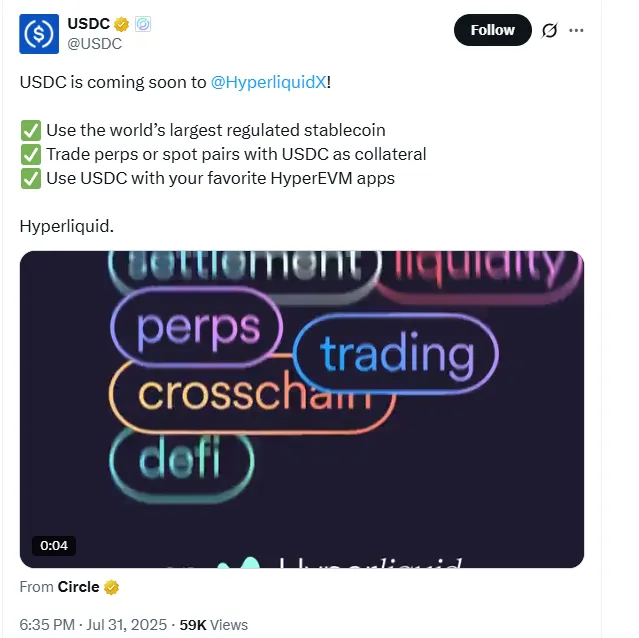Viewport: 639px width, 638px height.
Task: Play the Hyperliquid video thumbnail
Action: point(301,409)
